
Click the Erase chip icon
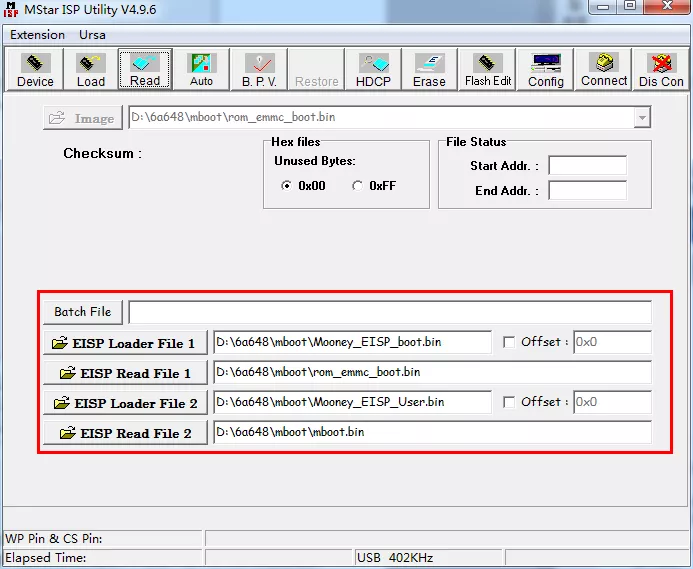coord(429,70)
